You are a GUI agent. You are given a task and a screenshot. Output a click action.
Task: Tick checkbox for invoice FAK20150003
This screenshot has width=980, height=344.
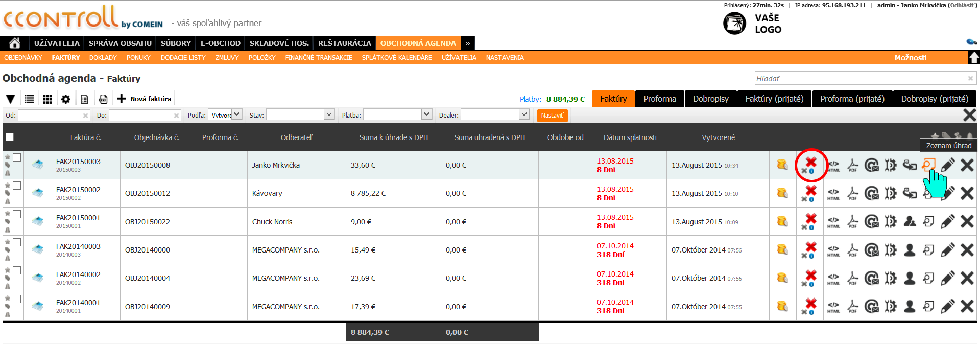(x=17, y=157)
